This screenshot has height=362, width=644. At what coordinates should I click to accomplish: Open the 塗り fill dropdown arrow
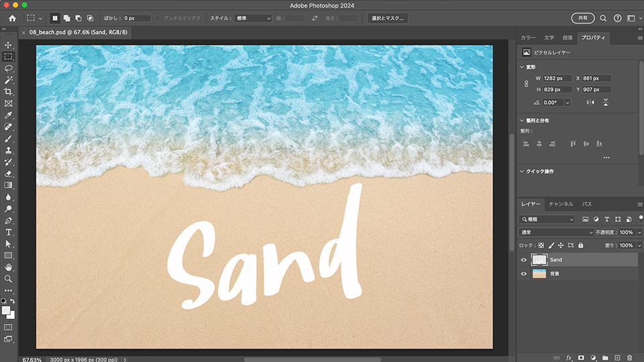tap(639, 245)
